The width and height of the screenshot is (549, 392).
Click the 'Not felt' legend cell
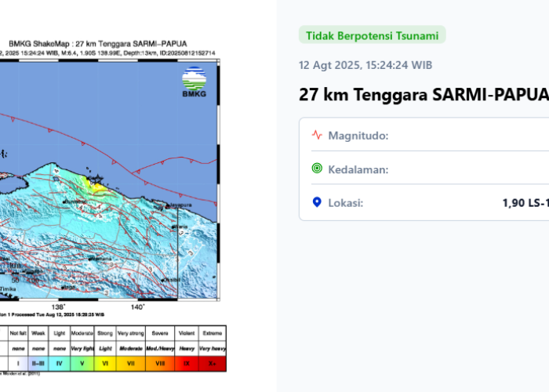(18, 333)
